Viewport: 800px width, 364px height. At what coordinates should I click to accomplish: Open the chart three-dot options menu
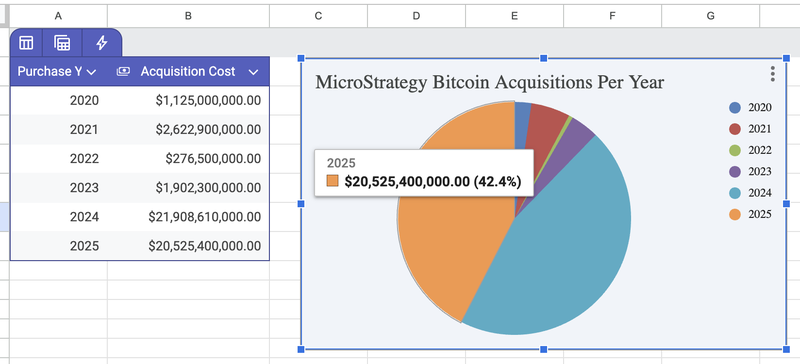coord(773,74)
